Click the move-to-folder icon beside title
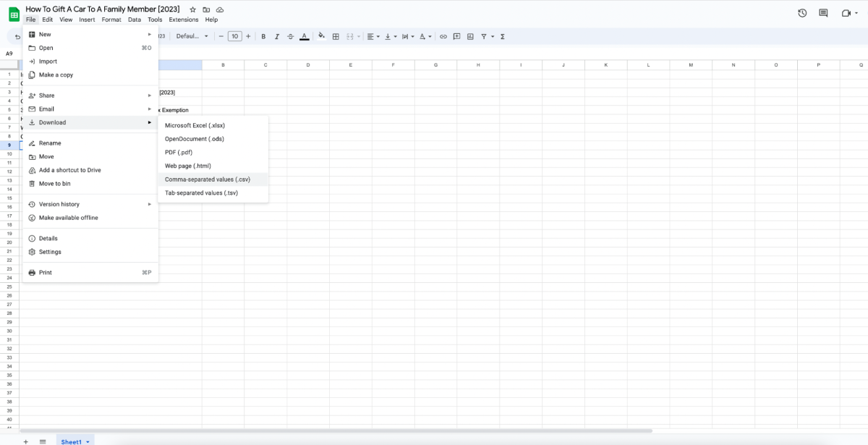This screenshot has height=445, width=868. pyautogui.click(x=206, y=9)
